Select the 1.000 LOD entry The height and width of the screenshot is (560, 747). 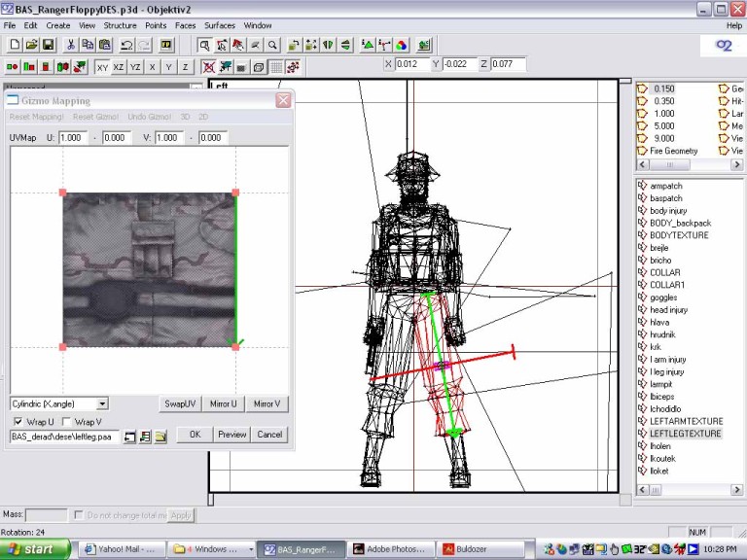click(664, 113)
